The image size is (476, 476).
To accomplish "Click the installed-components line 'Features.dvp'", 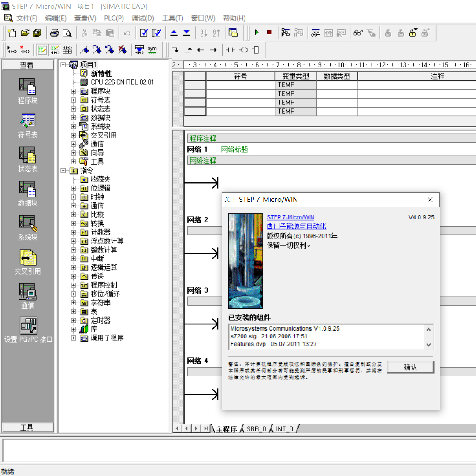I will 274,344.
